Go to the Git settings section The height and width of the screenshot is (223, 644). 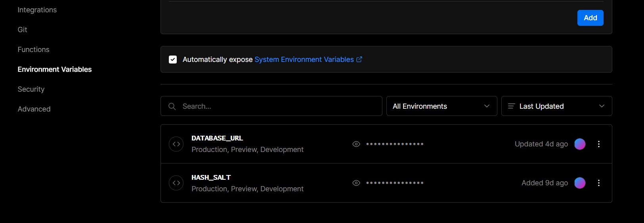pyautogui.click(x=23, y=30)
